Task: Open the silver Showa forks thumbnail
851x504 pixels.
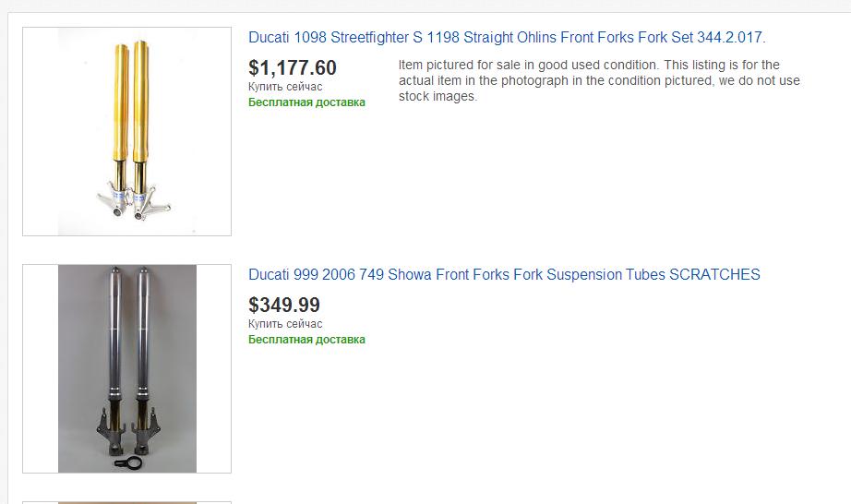Action: click(x=126, y=368)
